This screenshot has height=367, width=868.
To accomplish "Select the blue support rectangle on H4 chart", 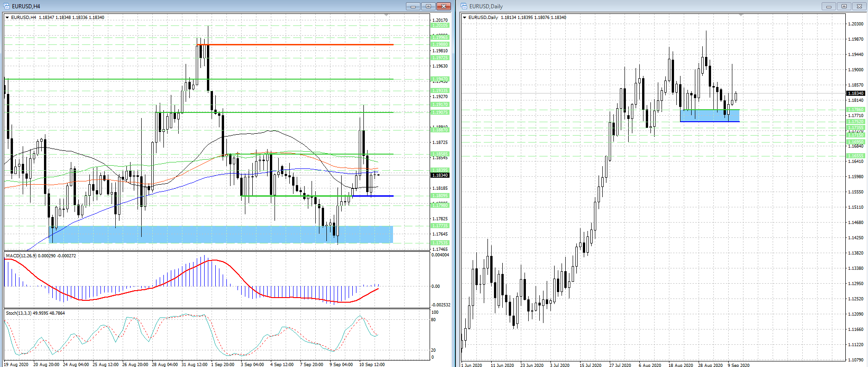I will (x=221, y=235).
